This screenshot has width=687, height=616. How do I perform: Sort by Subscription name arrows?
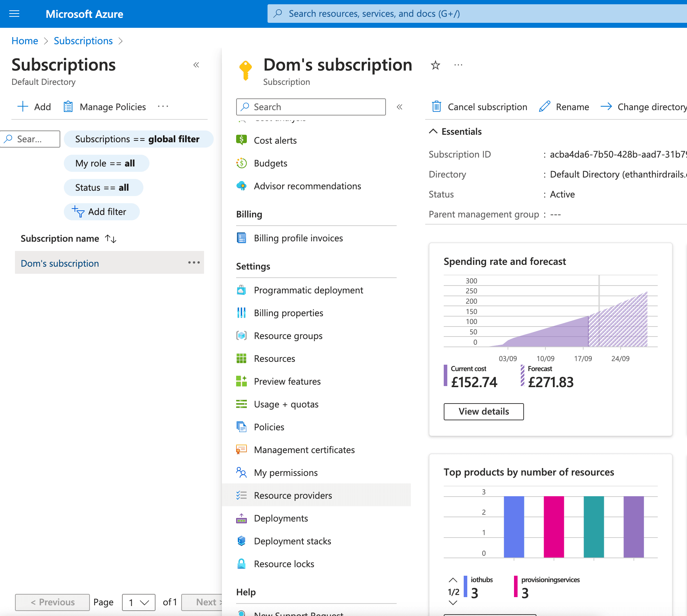(x=111, y=238)
